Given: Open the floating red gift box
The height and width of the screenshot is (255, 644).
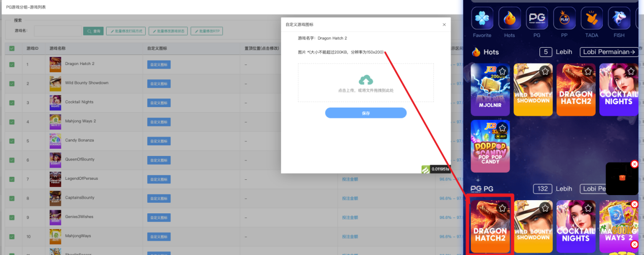Looking at the screenshot, I should 621,178.
